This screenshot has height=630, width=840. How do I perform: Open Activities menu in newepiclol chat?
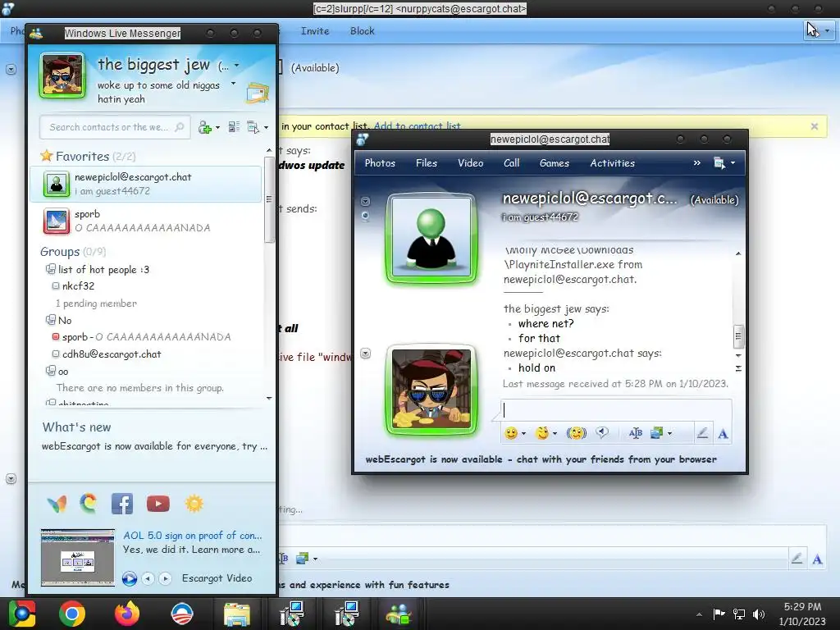pyautogui.click(x=612, y=163)
